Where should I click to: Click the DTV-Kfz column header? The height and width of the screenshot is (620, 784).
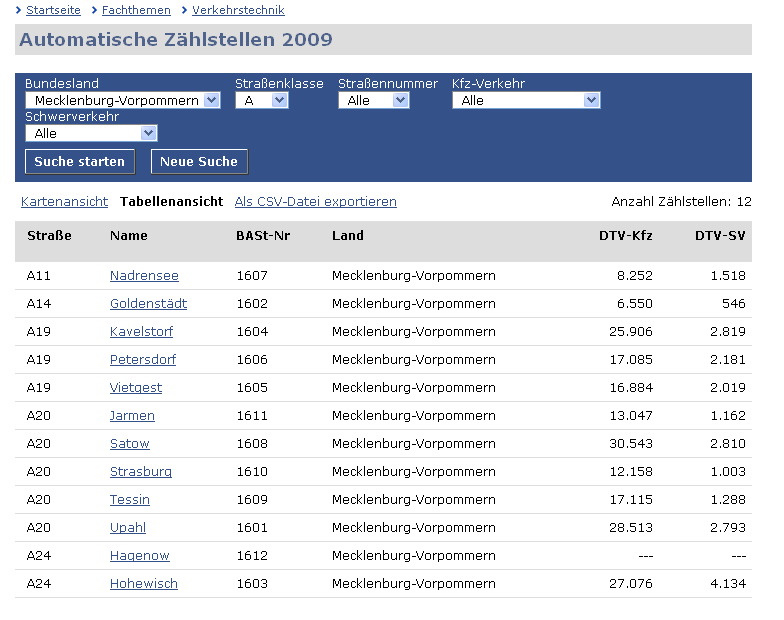coord(626,236)
